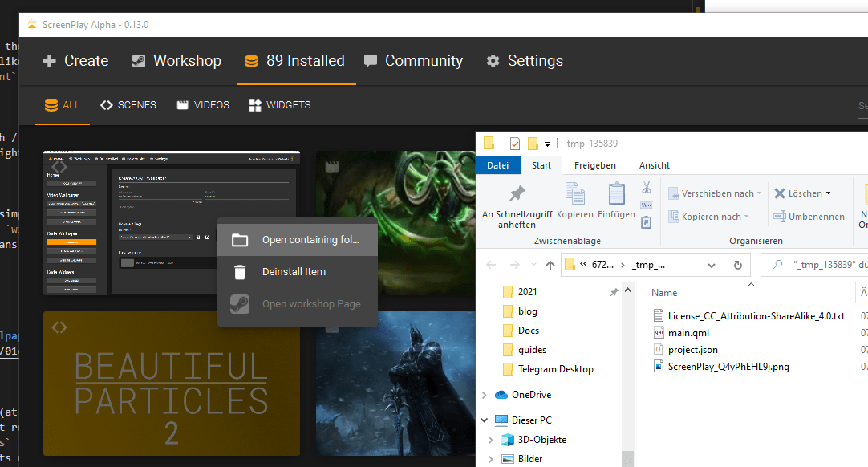Click the Umbenennen rename icon
868x467 pixels.
(x=780, y=216)
